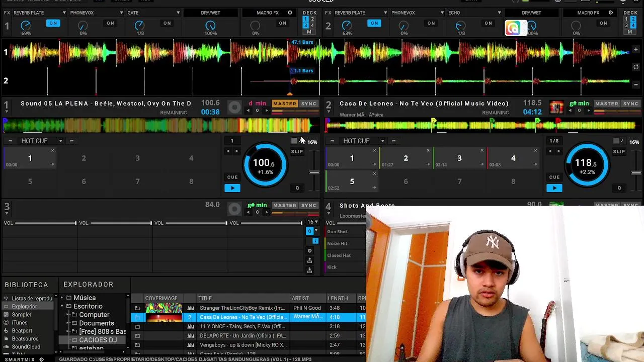
Task: Play deck 2 with the blue play button
Action: tap(554, 188)
